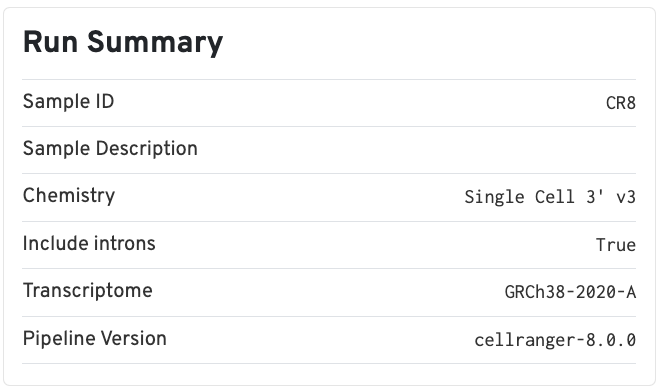Click the GRCh38-2020-A transcriptome value
The width and height of the screenshot is (664, 388).
(570, 292)
